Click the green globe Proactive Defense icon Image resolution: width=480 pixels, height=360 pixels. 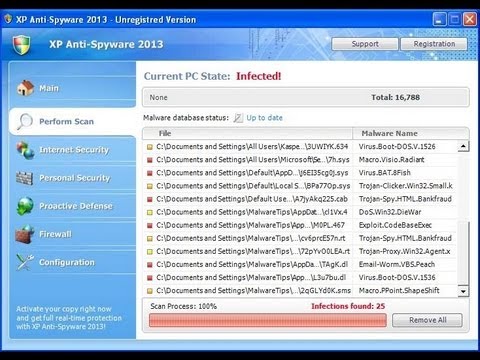pos(25,206)
